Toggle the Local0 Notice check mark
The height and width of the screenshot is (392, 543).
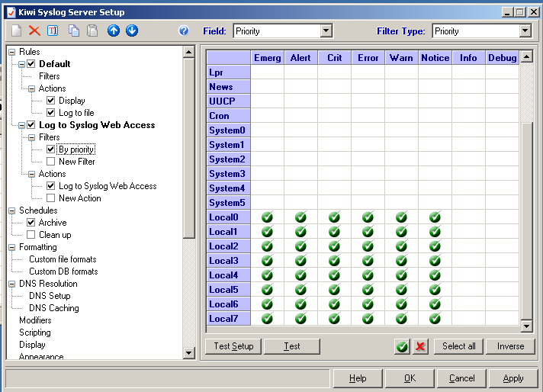click(435, 217)
